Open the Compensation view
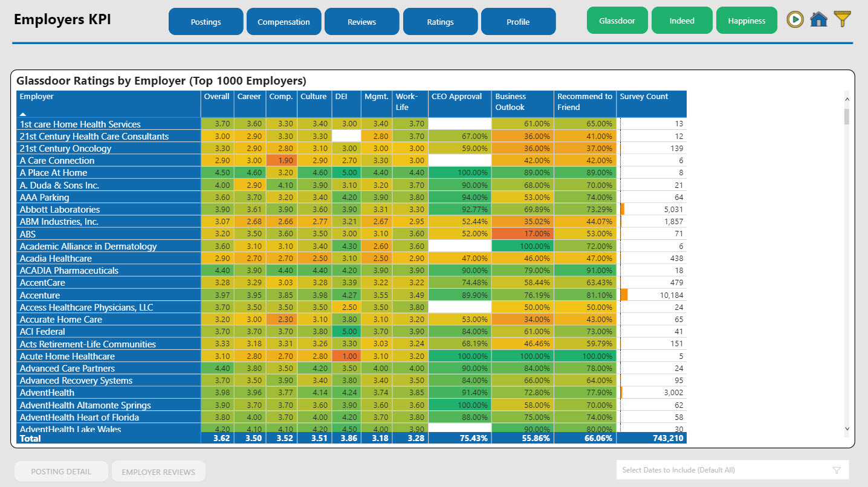Viewport: 868px width, 487px height. coord(283,21)
